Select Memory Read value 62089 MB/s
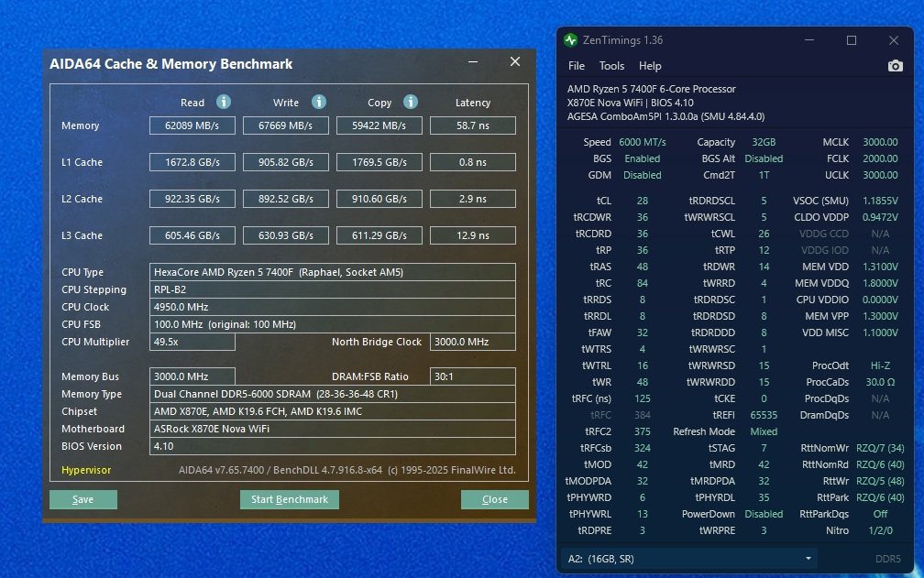 tap(192, 125)
